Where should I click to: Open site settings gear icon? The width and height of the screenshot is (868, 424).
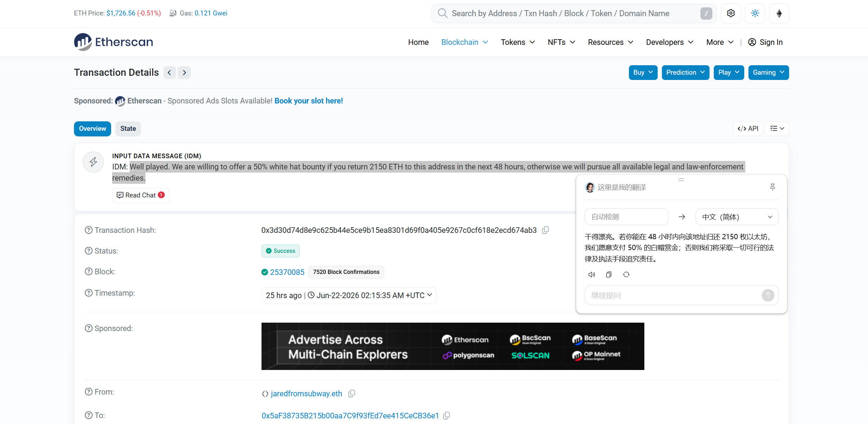click(x=731, y=13)
